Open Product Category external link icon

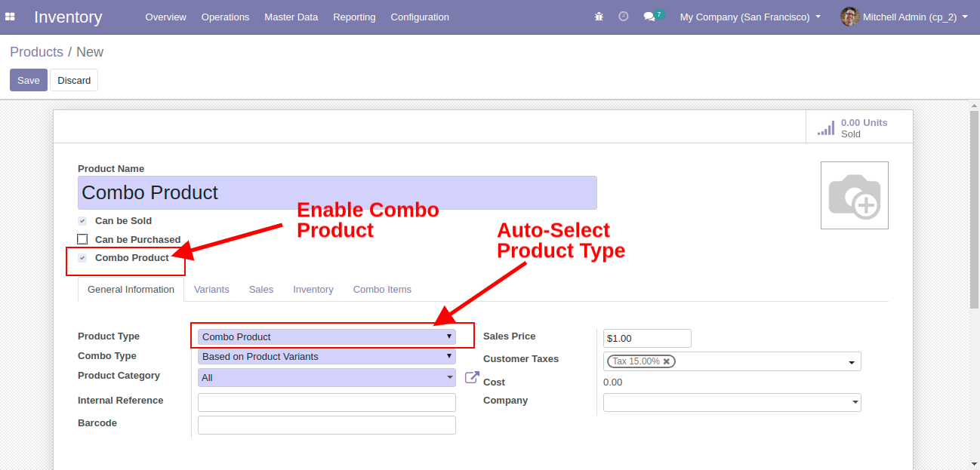click(472, 377)
